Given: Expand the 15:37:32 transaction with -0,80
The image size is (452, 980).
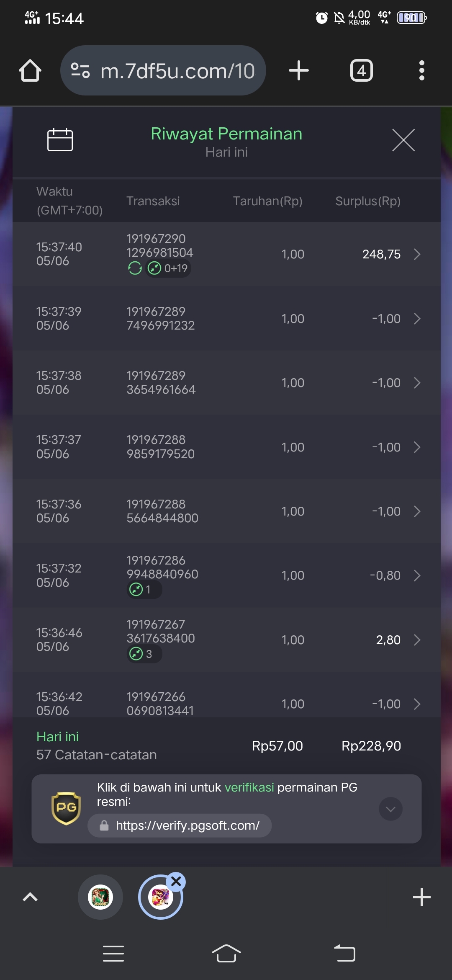Looking at the screenshot, I should coord(417,575).
